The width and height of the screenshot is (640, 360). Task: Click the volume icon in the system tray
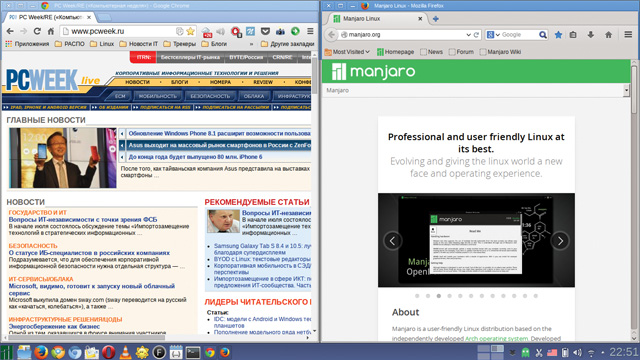[x=577, y=352]
